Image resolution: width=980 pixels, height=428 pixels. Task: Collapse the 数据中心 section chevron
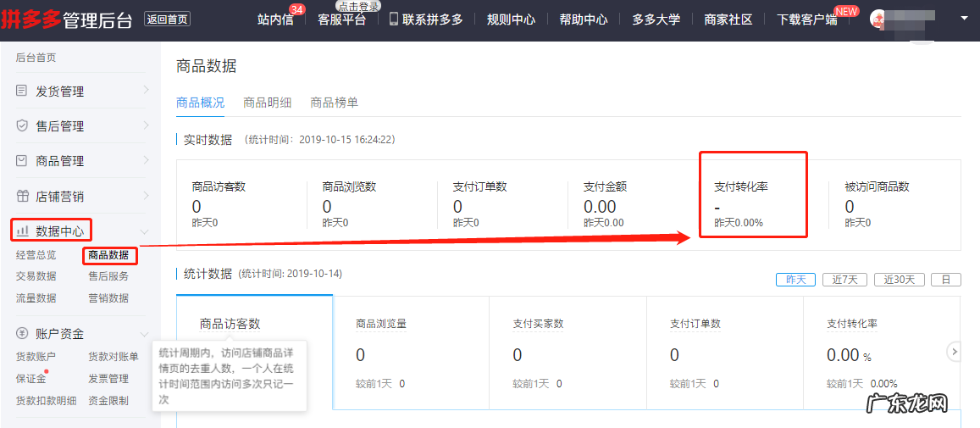coord(145,231)
